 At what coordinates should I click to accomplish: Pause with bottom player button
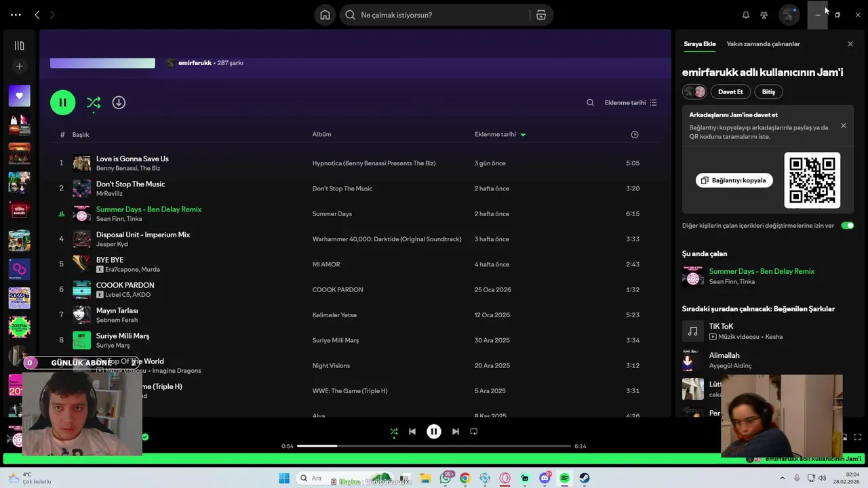(x=434, y=432)
